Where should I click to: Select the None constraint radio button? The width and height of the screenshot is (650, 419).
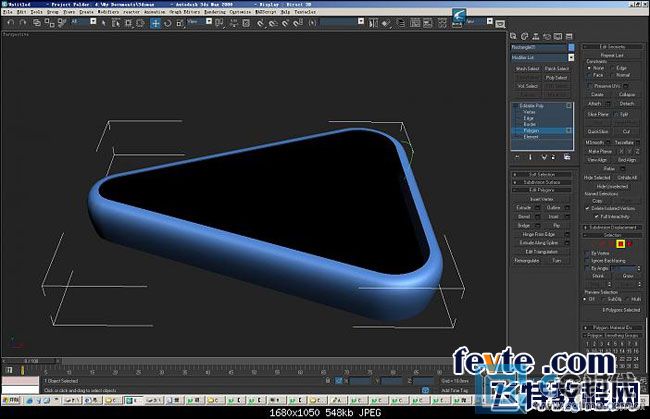coord(589,68)
